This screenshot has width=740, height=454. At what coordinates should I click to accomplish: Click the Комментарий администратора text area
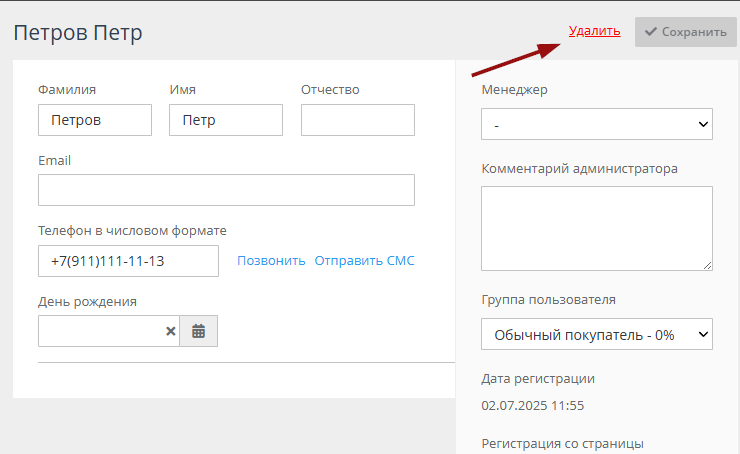[x=596, y=228]
